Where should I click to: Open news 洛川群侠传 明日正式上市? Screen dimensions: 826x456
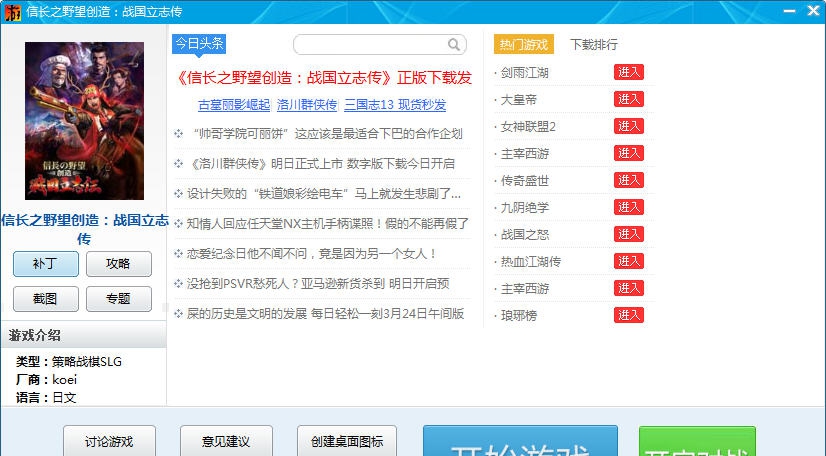(x=321, y=164)
